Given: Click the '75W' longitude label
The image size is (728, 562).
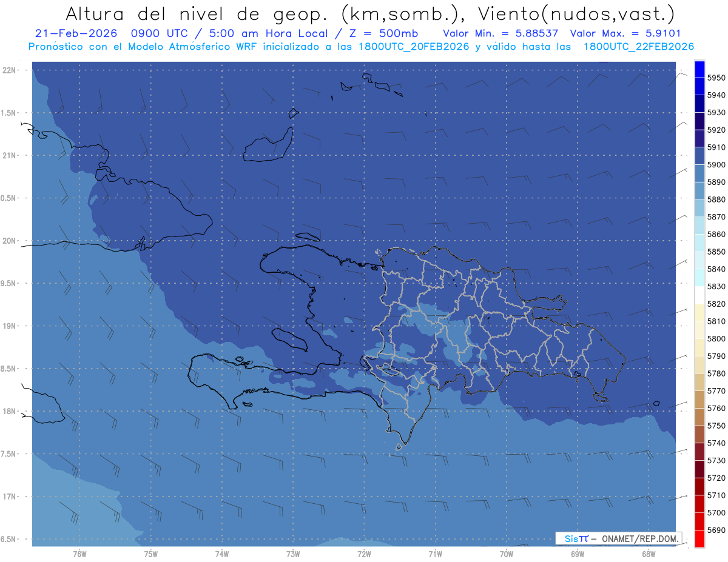Looking at the screenshot, I should [151, 554].
